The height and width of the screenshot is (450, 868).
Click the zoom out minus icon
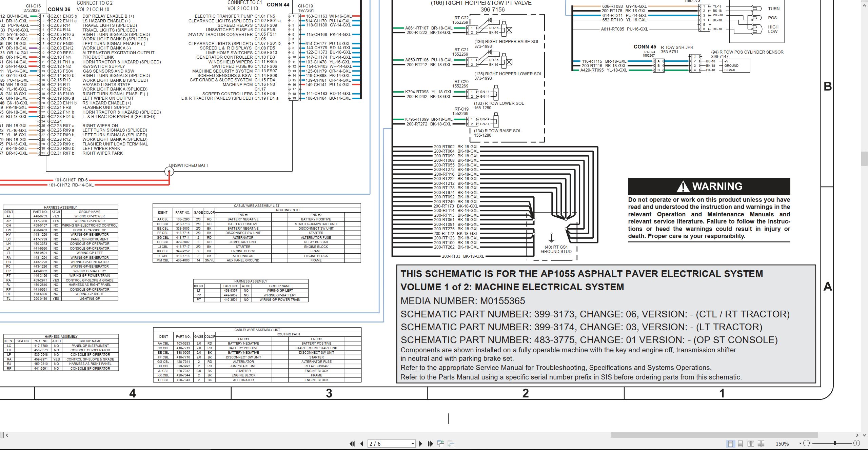click(807, 443)
